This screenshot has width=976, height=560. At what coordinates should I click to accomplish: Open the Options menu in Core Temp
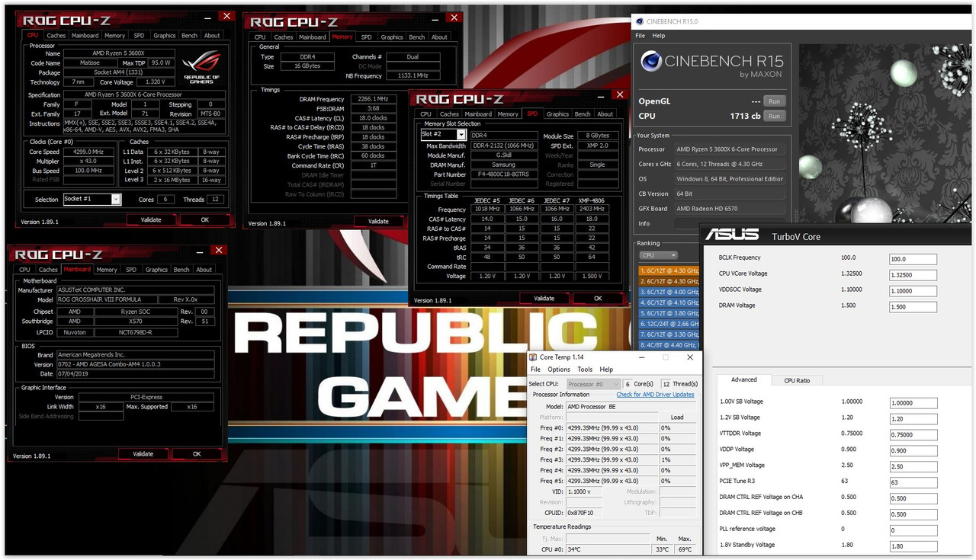click(559, 370)
